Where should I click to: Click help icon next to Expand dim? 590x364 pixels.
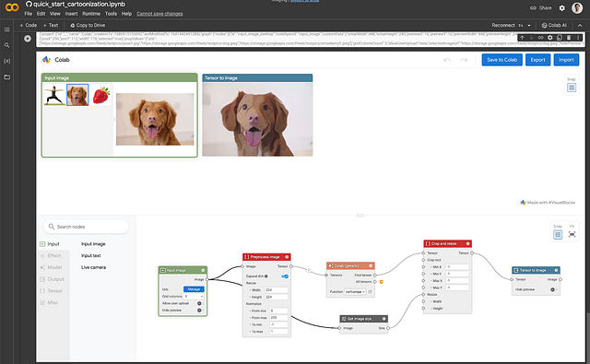click(x=266, y=276)
